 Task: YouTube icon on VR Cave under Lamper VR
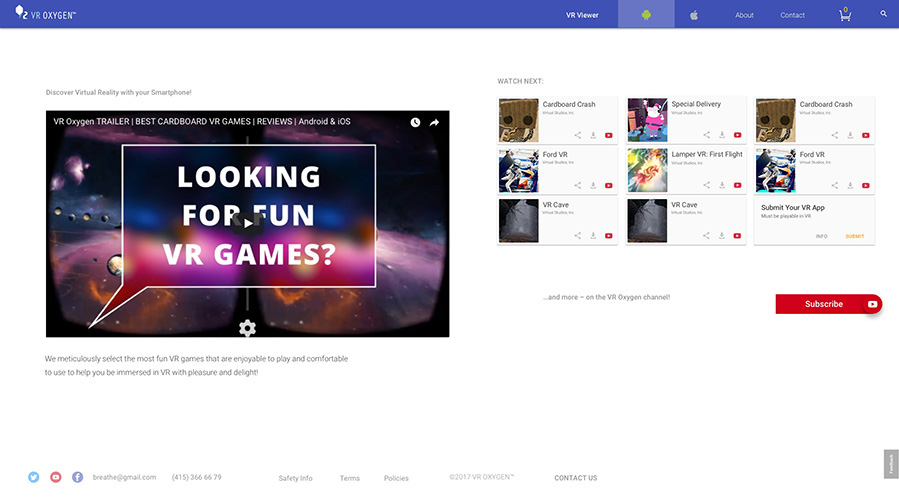tap(737, 236)
